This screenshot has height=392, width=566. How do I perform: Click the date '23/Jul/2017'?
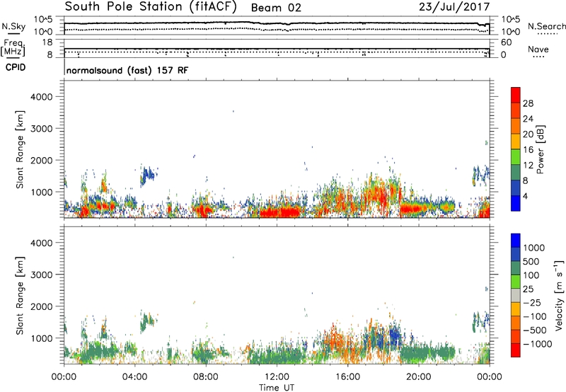pyautogui.click(x=454, y=7)
